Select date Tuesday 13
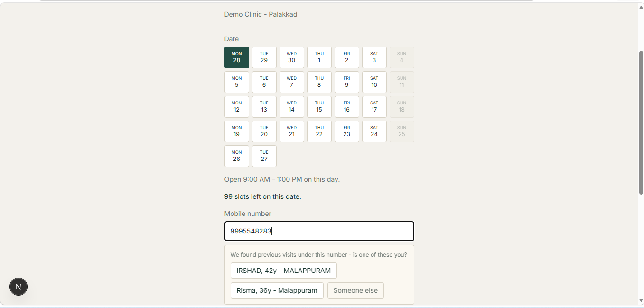644x308 pixels. (x=264, y=107)
